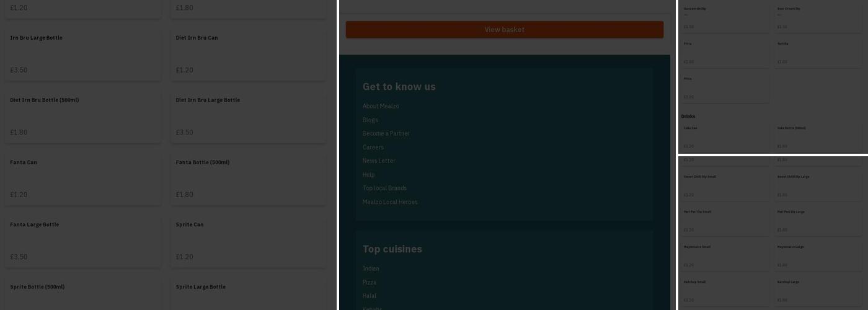Open the Top local Brands link
This screenshot has height=310, width=868.
point(384,188)
